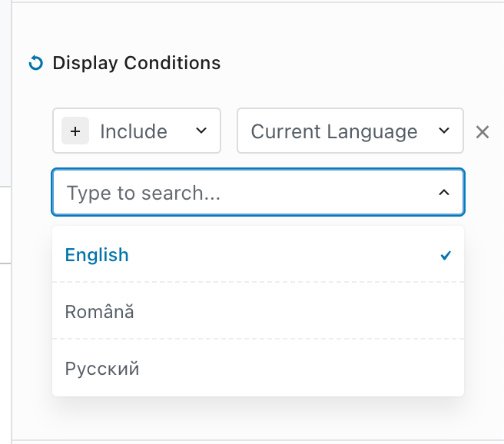The height and width of the screenshot is (444, 504).
Task: Click the Display Conditions heading
Action: pos(137,63)
